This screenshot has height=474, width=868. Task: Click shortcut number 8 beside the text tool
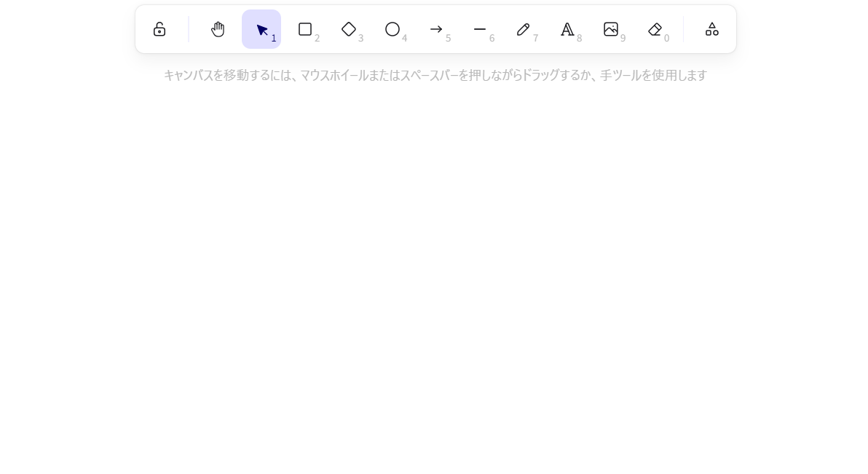click(x=579, y=39)
